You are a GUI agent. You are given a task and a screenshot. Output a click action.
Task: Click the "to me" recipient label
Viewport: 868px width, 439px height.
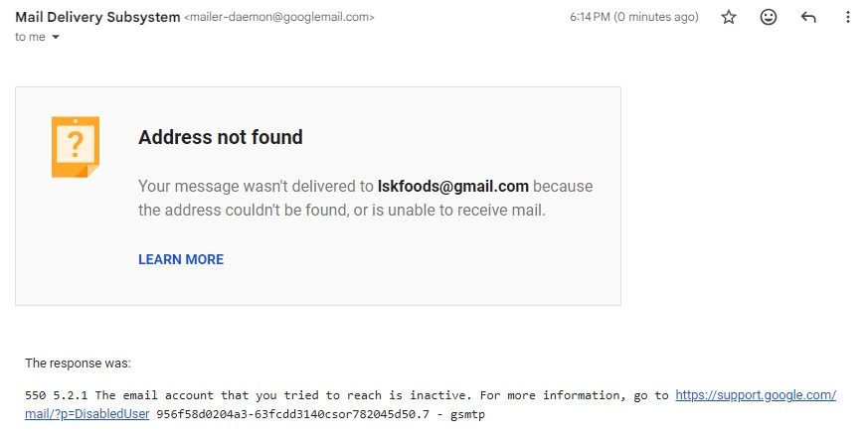pyautogui.click(x=31, y=37)
